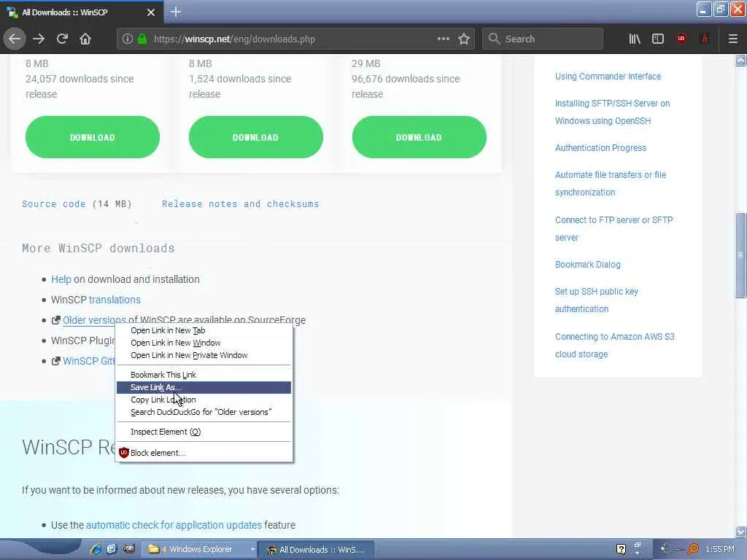Open Using Commander Interface link

click(608, 76)
